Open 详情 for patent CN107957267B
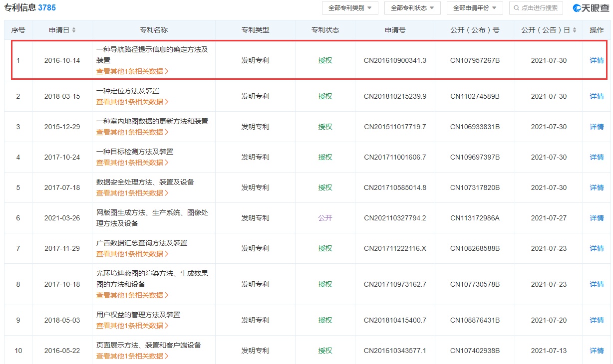 (597, 61)
